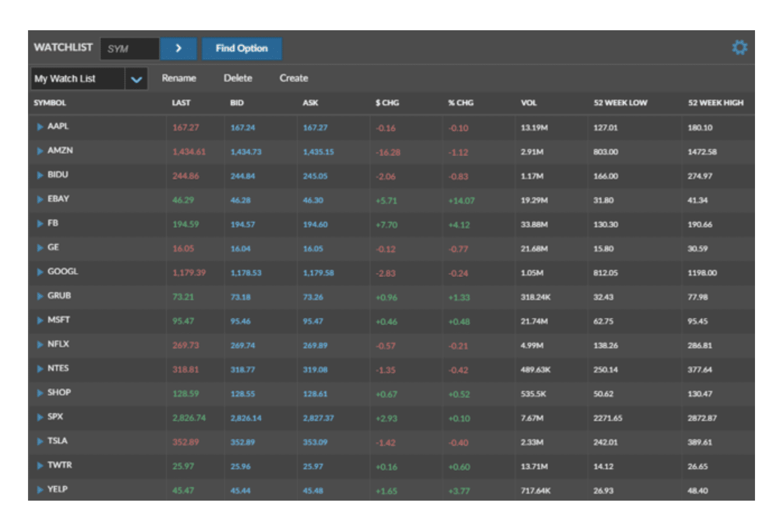Sort by the SYMBOL column header
Screen dimensions: 783x532
pyautogui.click(x=50, y=103)
